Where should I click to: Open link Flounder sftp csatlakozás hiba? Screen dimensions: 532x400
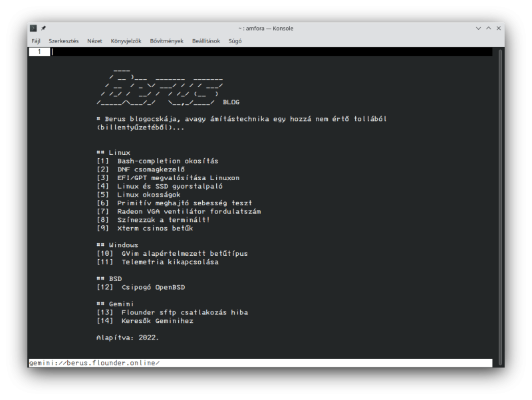point(185,312)
